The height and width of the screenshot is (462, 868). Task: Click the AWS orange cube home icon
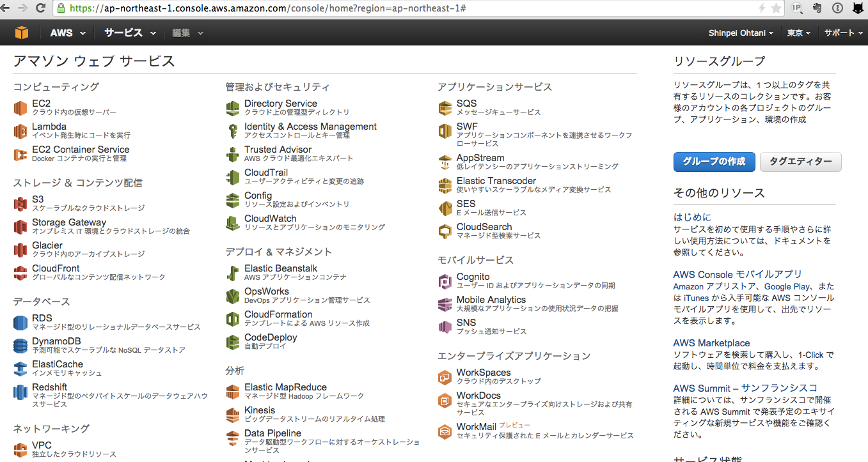click(22, 33)
